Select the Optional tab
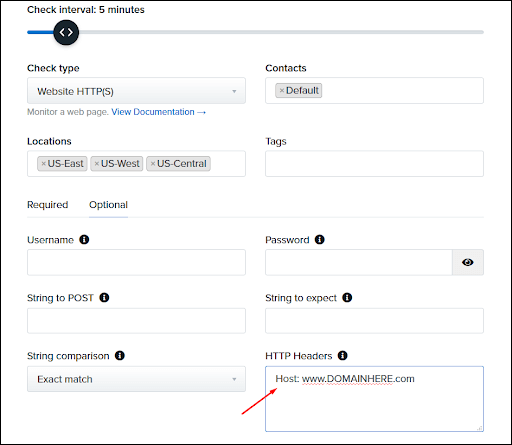 pyautogui.click(x=108, y=205)
